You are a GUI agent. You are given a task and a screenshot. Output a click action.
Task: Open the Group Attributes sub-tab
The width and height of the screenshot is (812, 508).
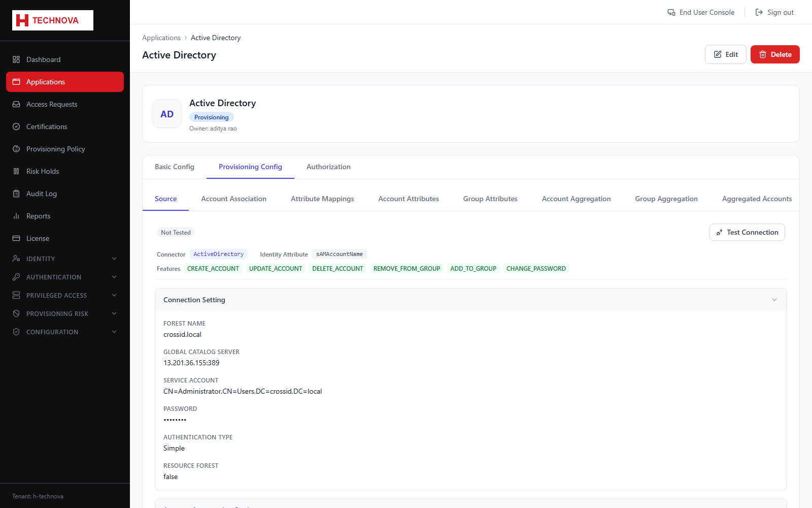coord(490,199)
